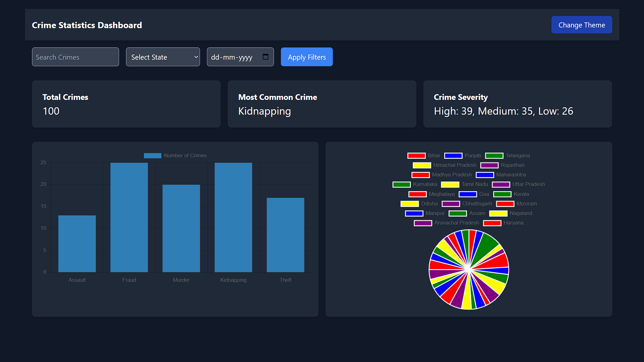644x362 pixels.
Task: Toggle the Telangana legend entry
Action: point(494,156)
